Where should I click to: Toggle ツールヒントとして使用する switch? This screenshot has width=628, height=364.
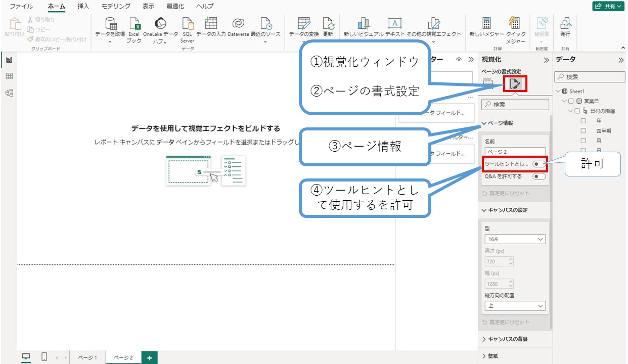pos(539,164)
